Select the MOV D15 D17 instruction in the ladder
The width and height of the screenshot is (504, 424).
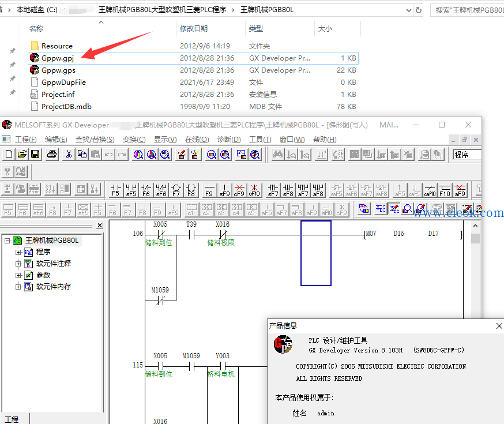click(414, 234)
